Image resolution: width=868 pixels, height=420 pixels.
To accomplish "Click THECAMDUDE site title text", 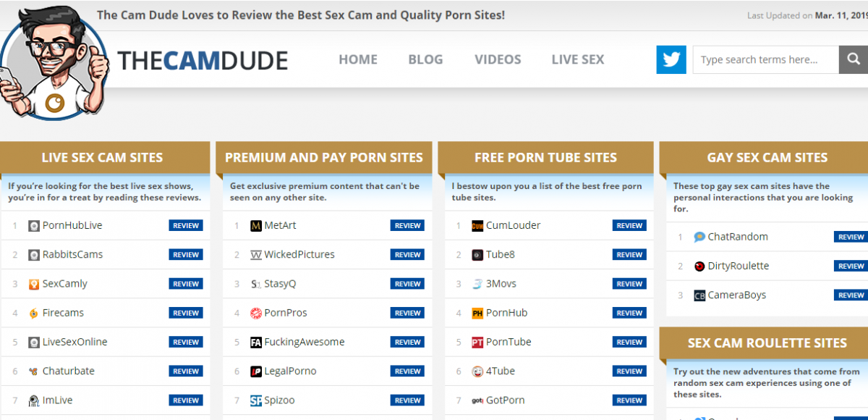I will pos(203,60).
